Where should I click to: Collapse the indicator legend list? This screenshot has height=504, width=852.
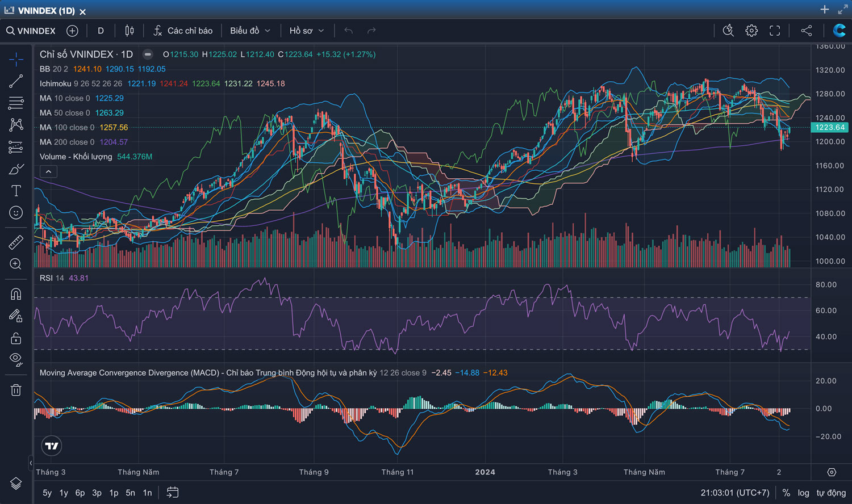click(x=48, y=171)
